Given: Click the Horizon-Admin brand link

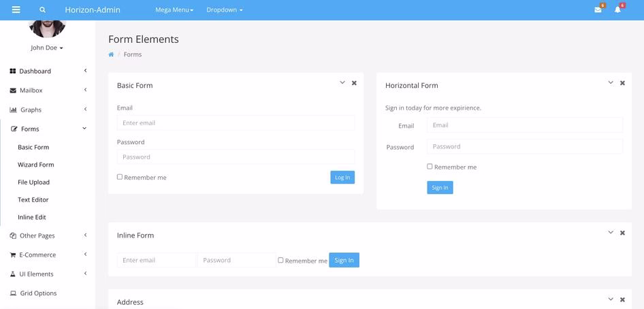Looking at the screenshot, I should pos(93,10).
